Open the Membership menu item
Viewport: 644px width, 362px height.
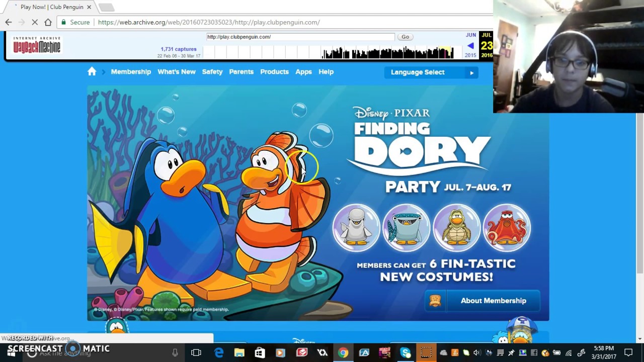[131, 72]
